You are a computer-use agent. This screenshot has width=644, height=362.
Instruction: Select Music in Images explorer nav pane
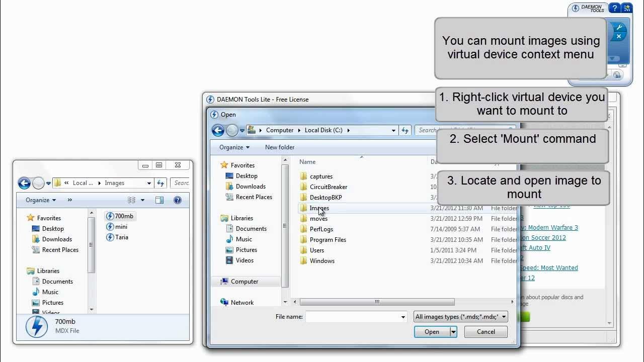[x=50, y=292]
